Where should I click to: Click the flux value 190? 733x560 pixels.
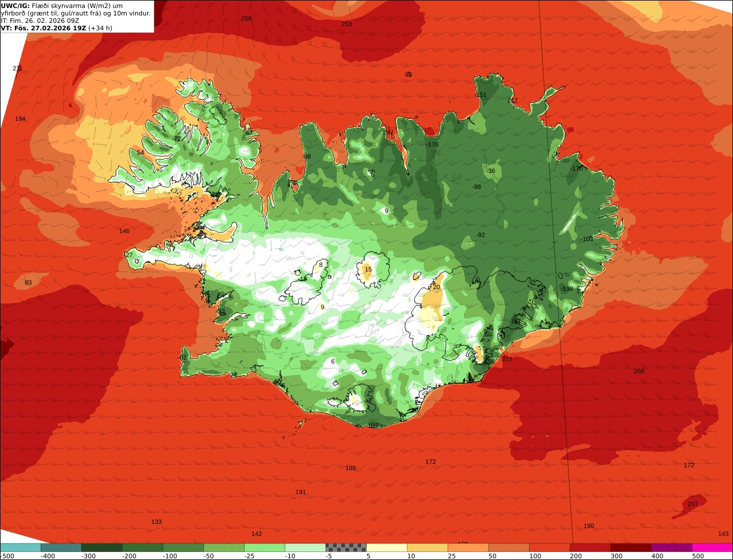pos(589,526)
